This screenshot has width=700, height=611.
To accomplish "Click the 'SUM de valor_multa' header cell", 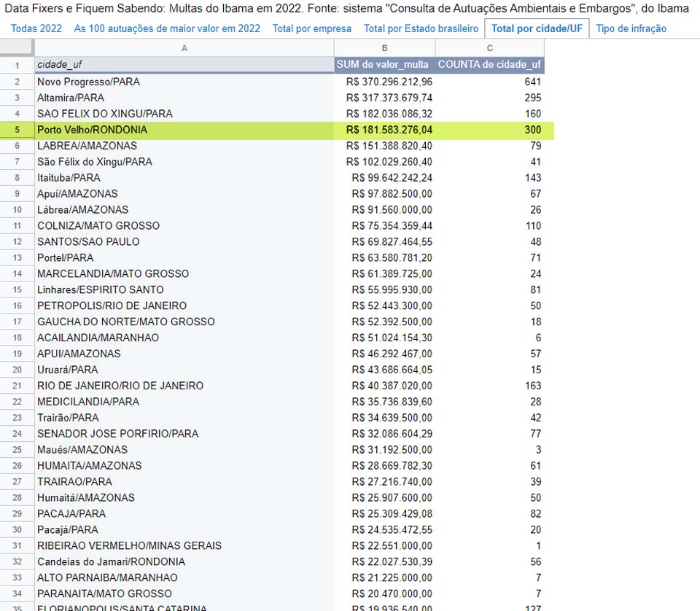I will click(384, 65).
